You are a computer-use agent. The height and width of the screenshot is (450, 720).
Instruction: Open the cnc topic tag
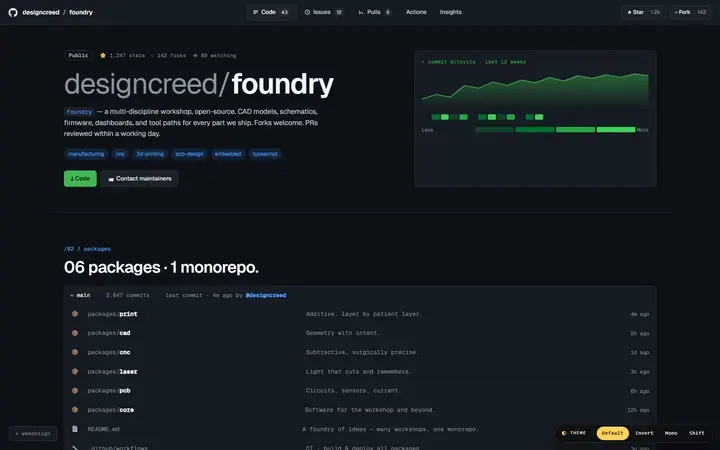[120, 154]
